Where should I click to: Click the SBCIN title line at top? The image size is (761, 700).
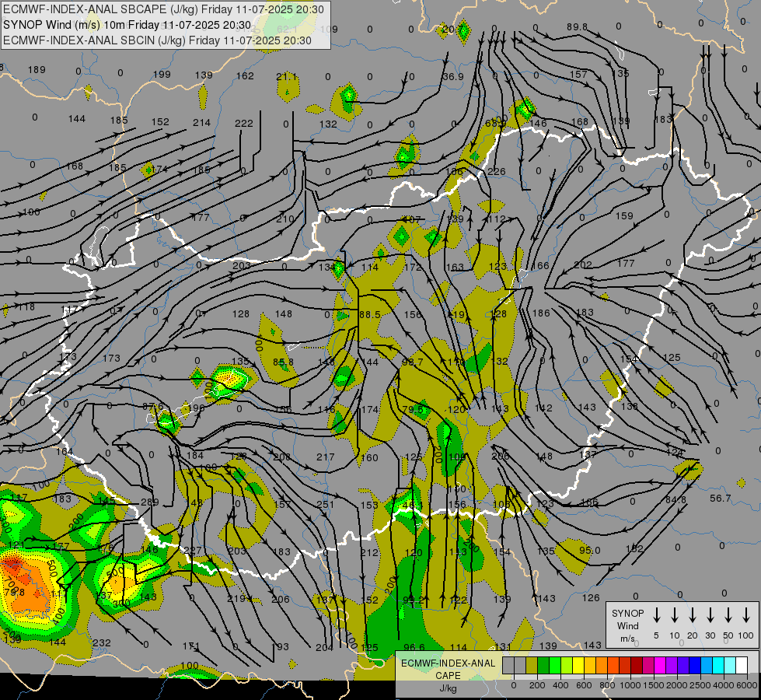[157, 40]
